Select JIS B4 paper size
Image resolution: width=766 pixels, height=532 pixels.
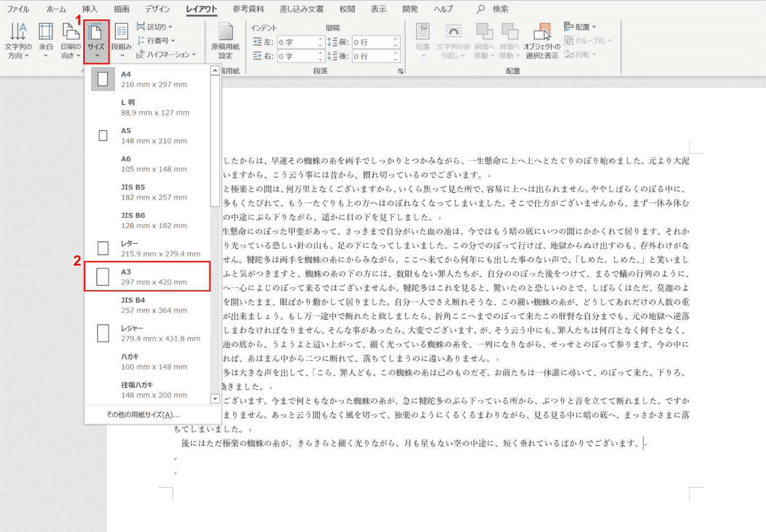[x=147, y=305]
